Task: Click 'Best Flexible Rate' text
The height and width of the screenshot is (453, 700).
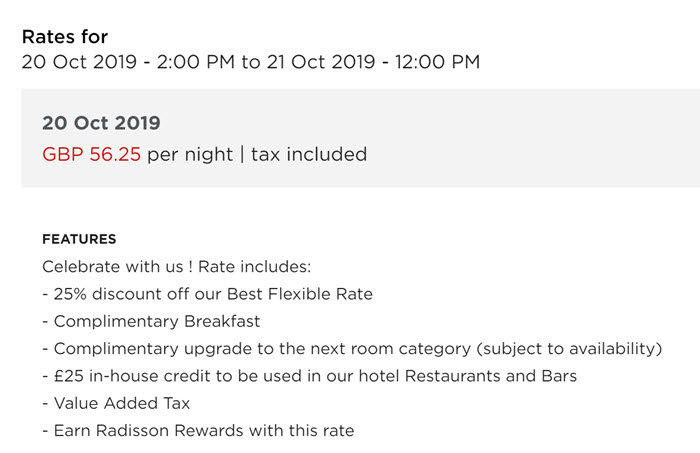Action: (300, 294)
